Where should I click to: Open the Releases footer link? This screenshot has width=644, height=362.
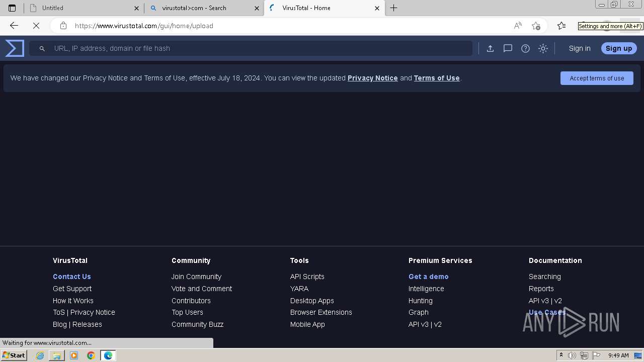(x=87, y=324)
